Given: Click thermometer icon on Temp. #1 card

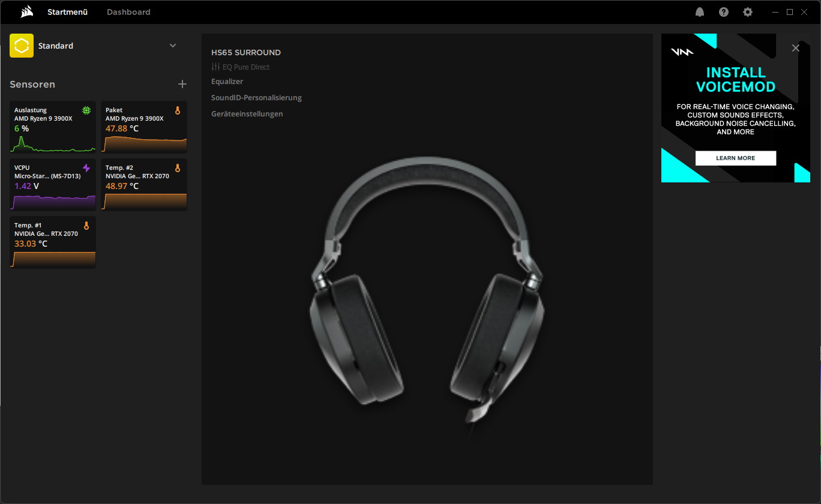Looking at the screenshot, I should pyautogui.click(x=86, y=226).
